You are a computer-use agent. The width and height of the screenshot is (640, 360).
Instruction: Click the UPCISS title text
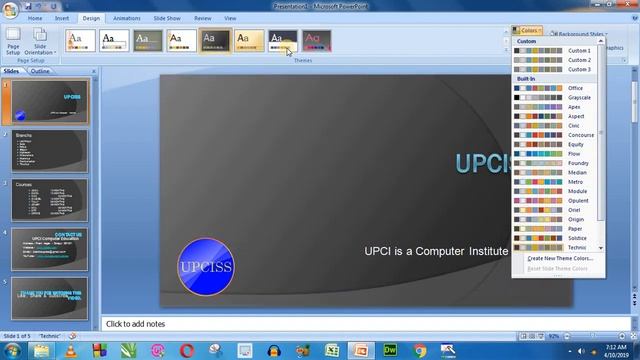click(x=484, y=164)
